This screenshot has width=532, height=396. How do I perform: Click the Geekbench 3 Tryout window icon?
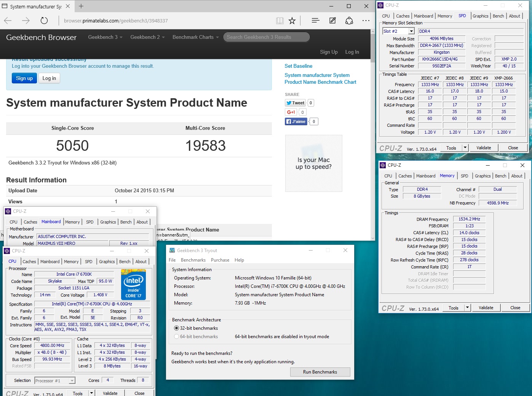coord(172,250)
